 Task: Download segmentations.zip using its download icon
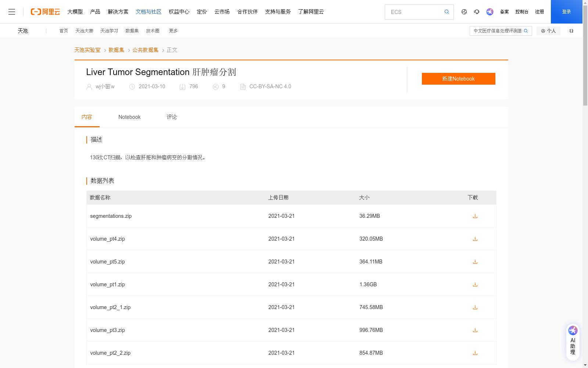[x=475, y=216]
